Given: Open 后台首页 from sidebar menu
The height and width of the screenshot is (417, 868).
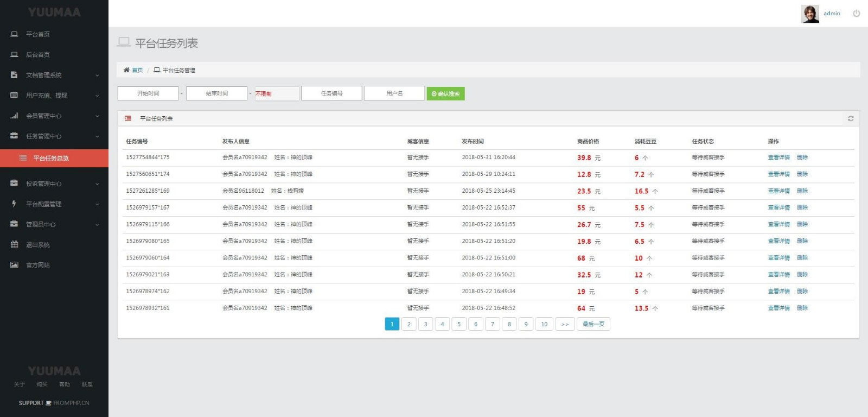Looking at the screenshot, I should pos(38,55).
